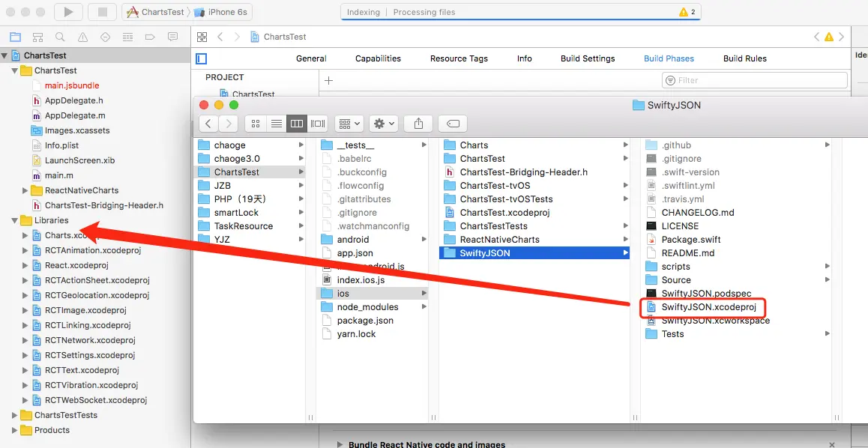
Task: Open the General tab
Action: 311,58
